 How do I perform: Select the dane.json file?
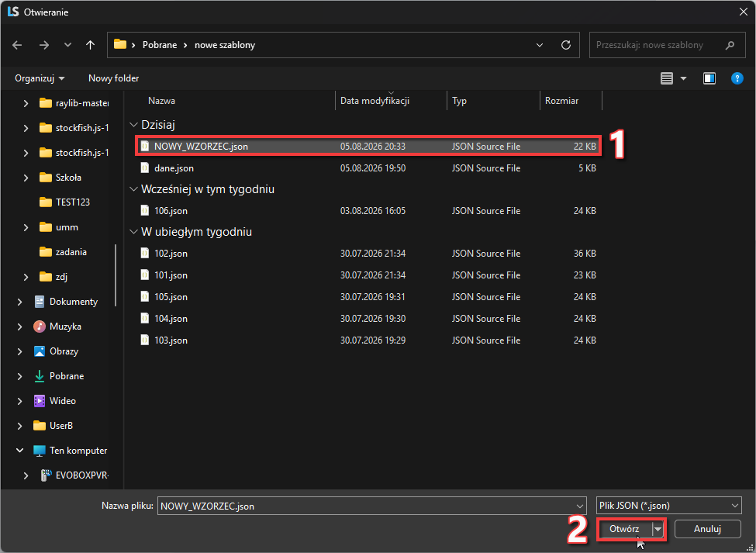pos(367,168)
